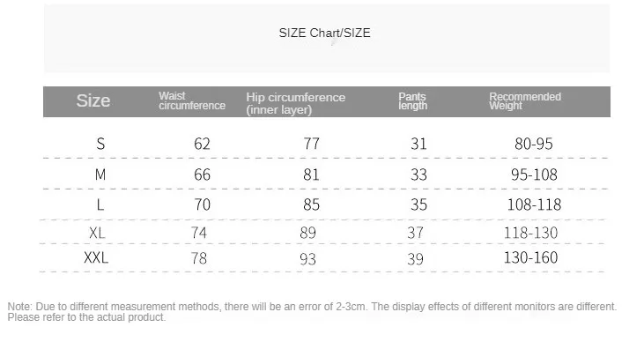Select the S size row label
Screen dimensions: 644x342
(x=100, y=144)
